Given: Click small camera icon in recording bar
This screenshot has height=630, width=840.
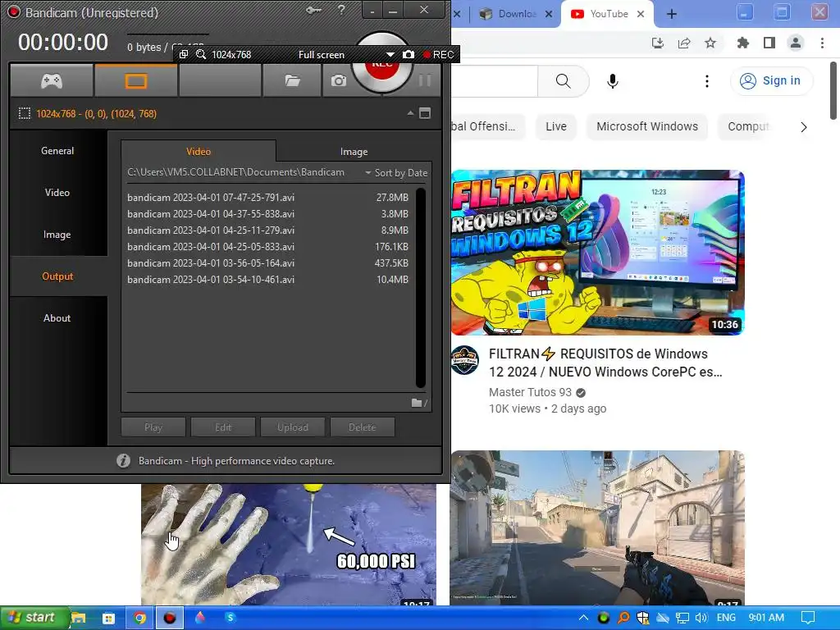Looking at the screenshot, I should [x=409, y=55].
